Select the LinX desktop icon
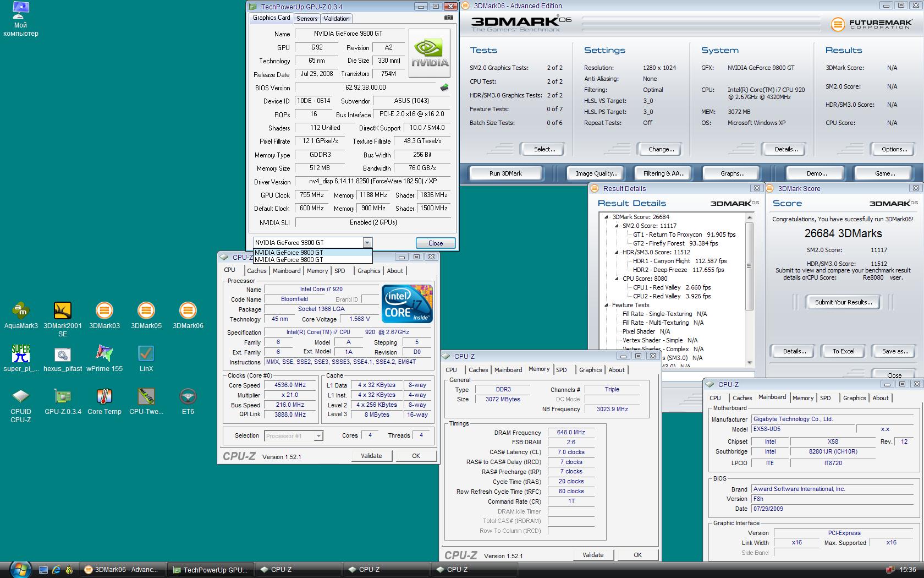 (146, 358)
